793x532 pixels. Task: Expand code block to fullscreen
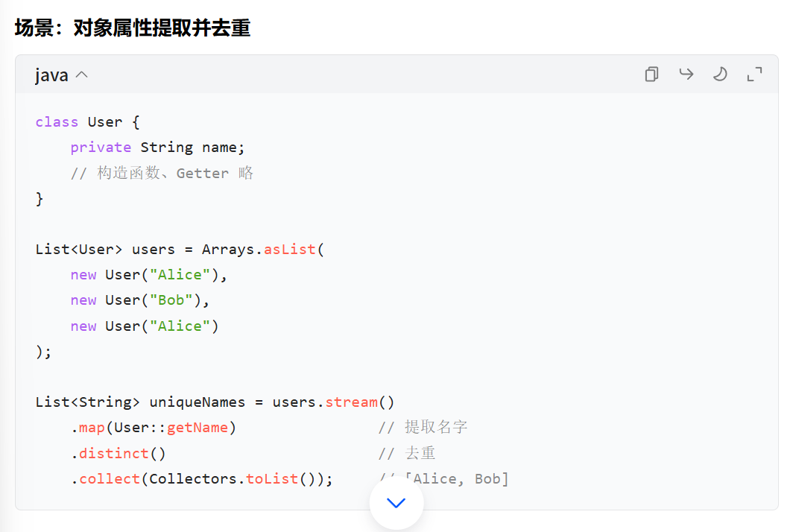(x=754, y=75)
